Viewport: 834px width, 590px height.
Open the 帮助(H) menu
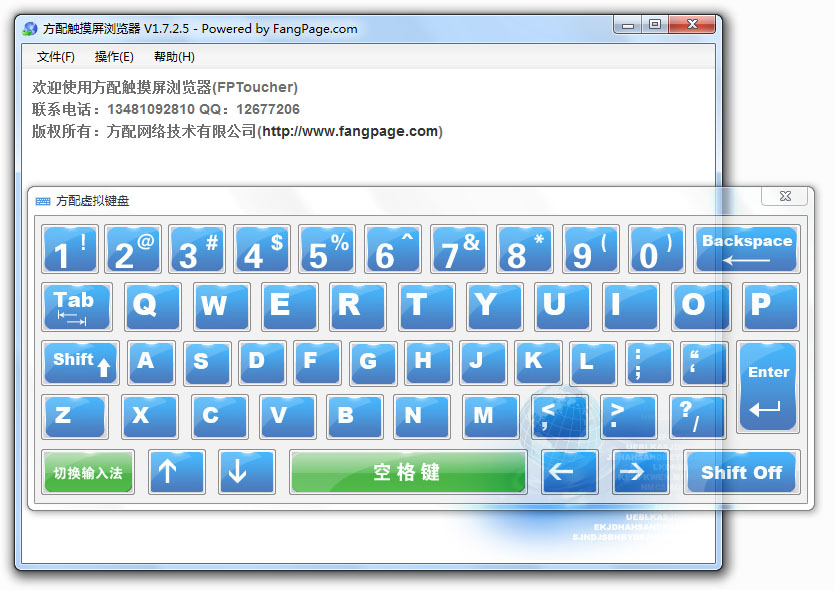[174, 56]
